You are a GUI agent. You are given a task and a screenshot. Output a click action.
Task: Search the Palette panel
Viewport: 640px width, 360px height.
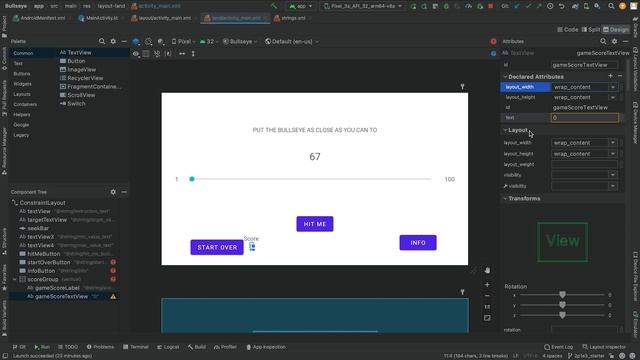point(102,41)
